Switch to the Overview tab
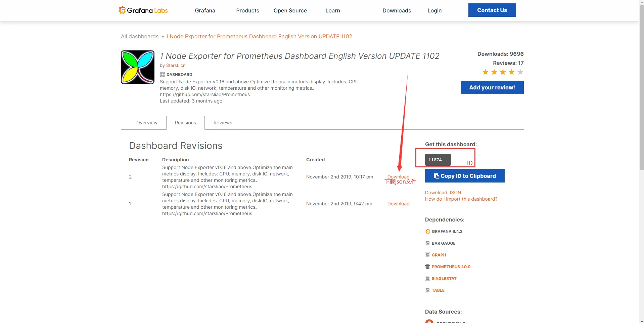 [x=147, y=123]
